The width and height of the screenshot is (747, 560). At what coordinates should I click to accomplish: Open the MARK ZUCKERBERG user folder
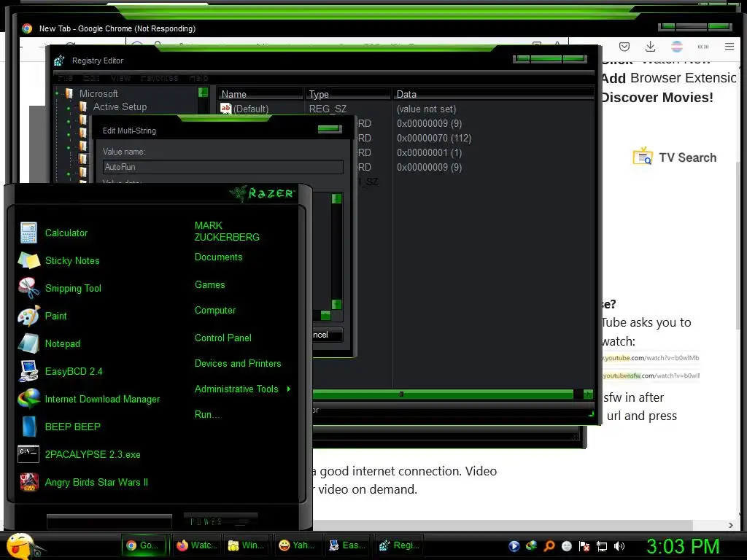(x=227, y=231)
